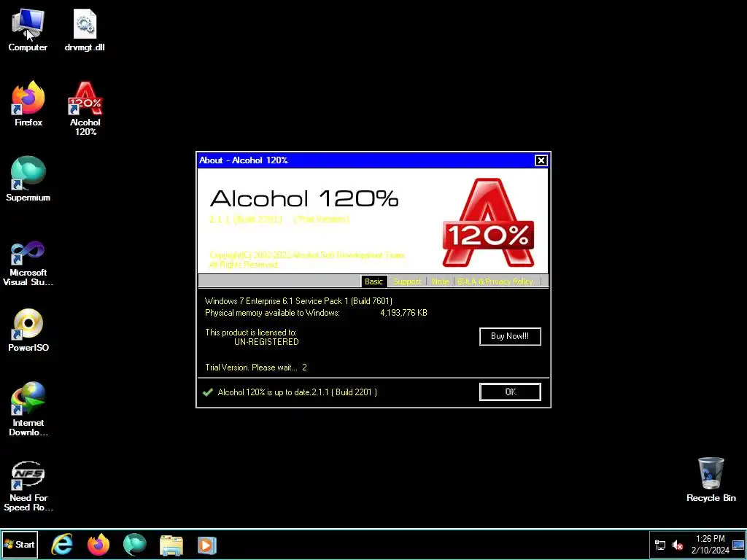Viewport: 747px width, 560px height.
Task: Open Internet Explorer from the taskbar
Action: coord(63,545)
